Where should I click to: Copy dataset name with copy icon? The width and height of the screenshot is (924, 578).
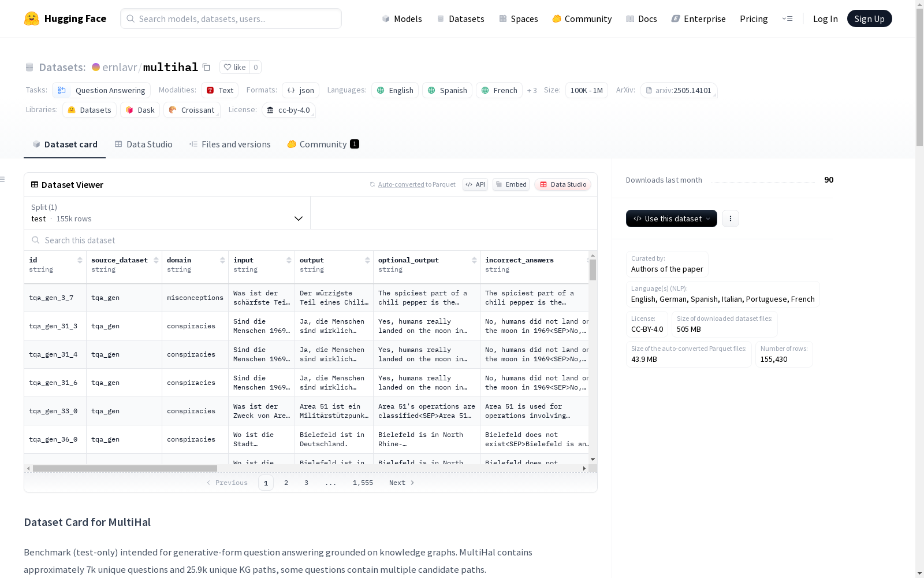pyautogui.click(x=206, y=67)
